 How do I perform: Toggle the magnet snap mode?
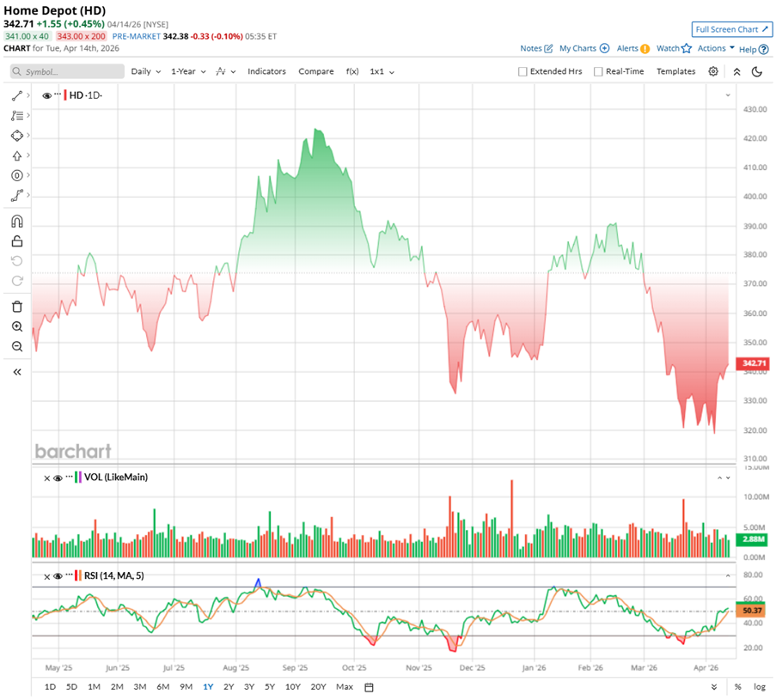[17, 221]
